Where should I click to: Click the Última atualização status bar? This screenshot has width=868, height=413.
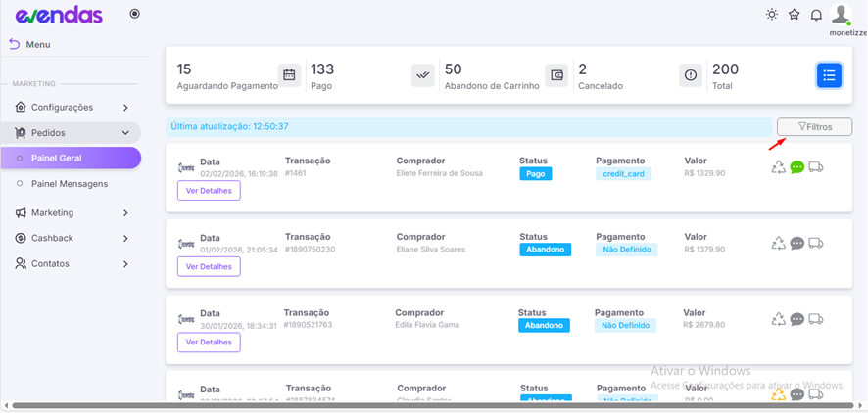click(469, 126)
